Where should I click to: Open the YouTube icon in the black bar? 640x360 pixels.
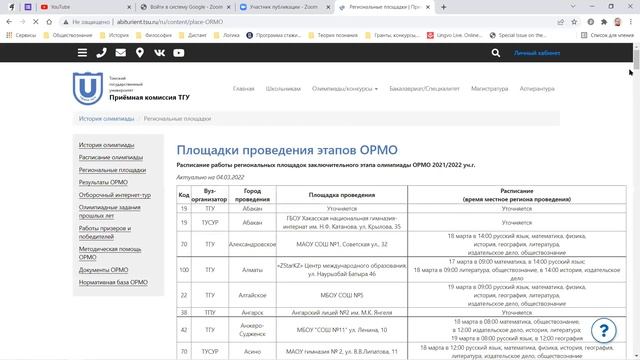click(x=178, y=53)
